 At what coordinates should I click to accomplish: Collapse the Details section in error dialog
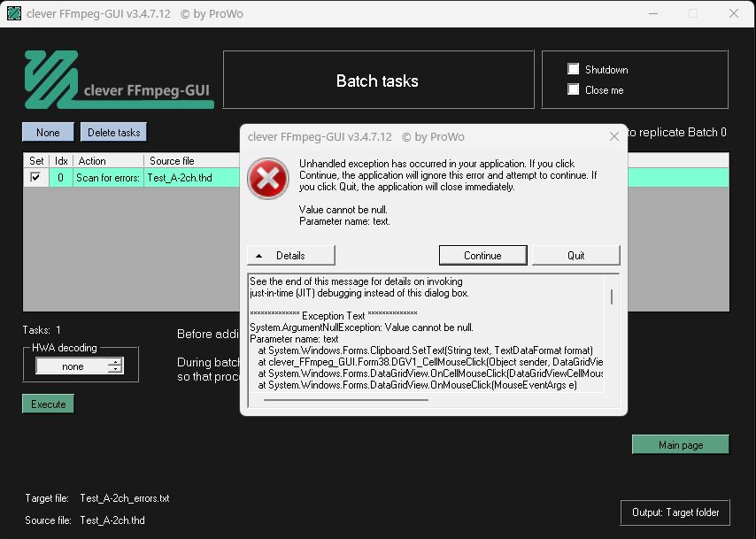(x=290, y=256)
